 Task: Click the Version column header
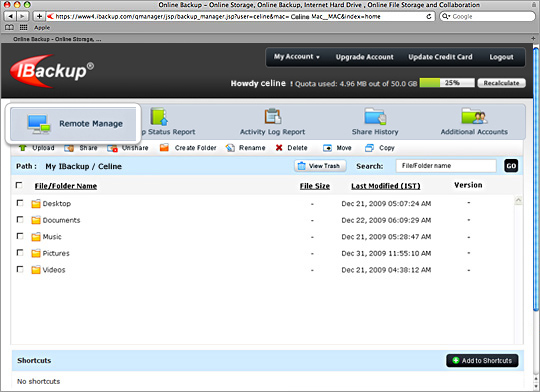click(468, 185)
